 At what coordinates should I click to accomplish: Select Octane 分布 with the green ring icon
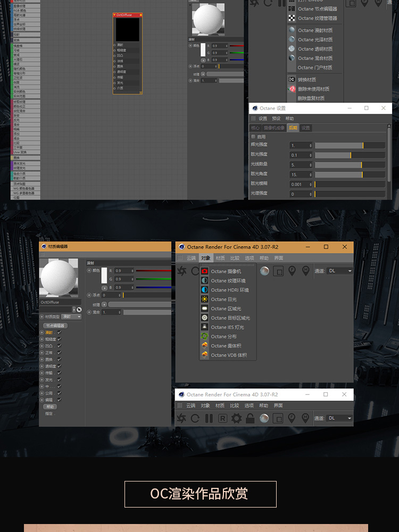point(228,336)
